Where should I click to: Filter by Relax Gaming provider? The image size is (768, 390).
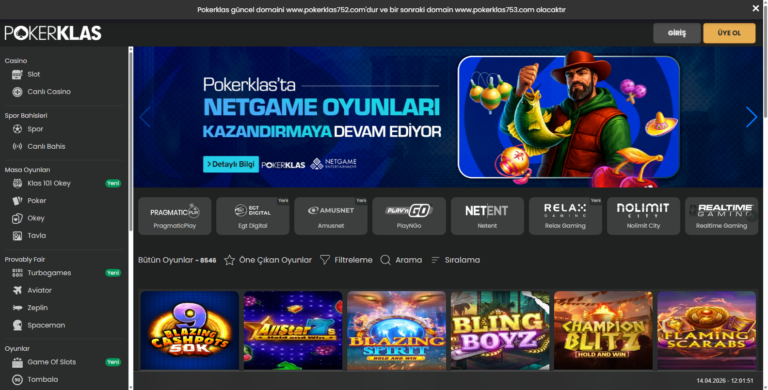[x=565, y=216]
